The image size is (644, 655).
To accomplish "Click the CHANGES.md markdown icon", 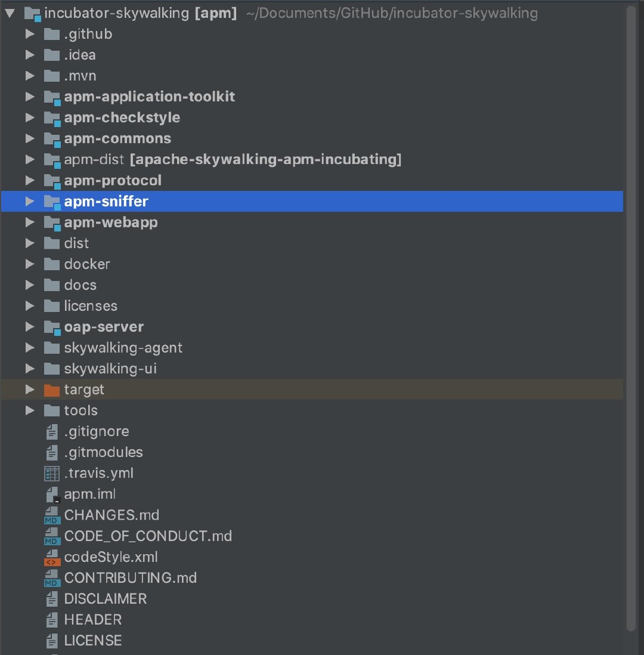I will (52, 515).
